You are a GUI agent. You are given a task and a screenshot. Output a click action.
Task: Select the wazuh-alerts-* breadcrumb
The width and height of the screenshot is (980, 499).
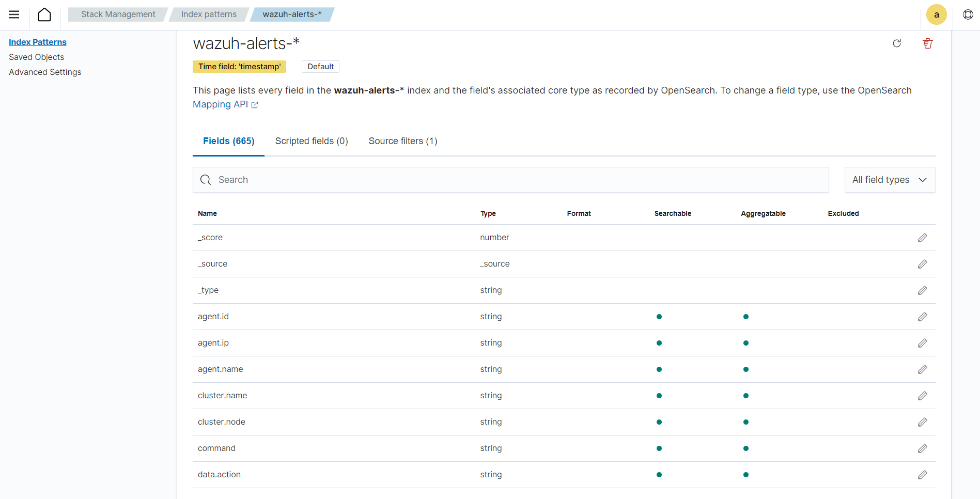click(x=292, y=14)
